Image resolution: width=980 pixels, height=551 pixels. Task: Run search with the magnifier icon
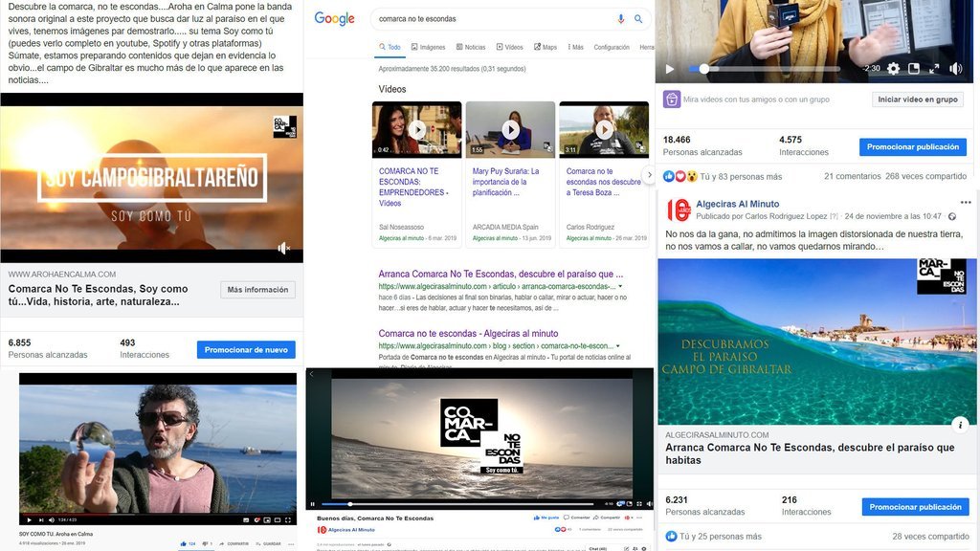pyautogui.click(x=638, y=19)
